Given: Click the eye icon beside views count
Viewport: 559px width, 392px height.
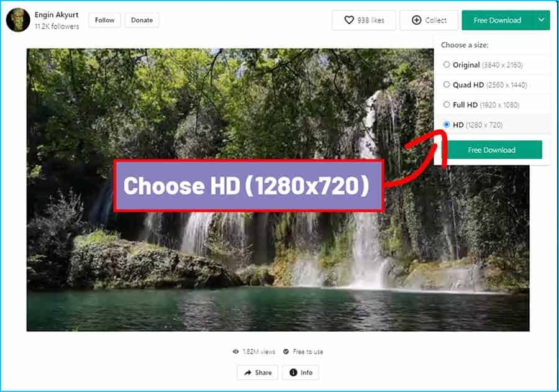Looking at the screenshot, I should click(235, 352).
